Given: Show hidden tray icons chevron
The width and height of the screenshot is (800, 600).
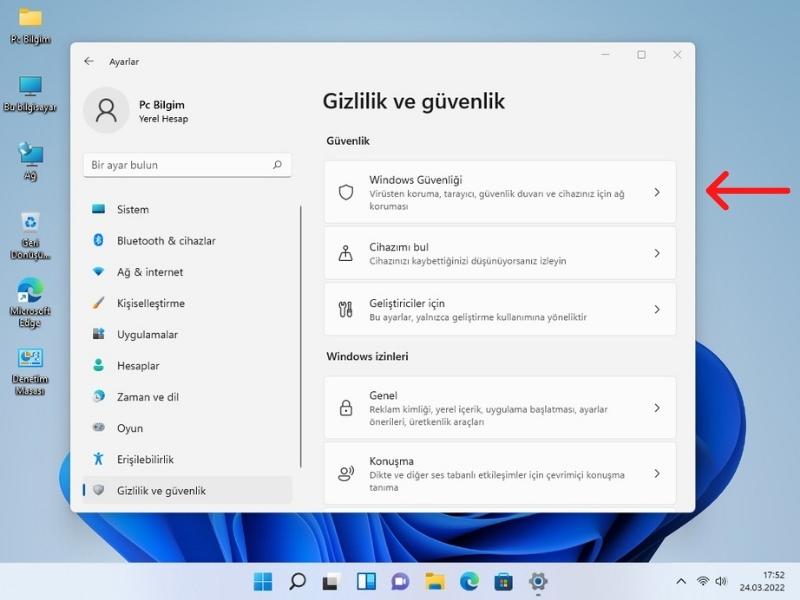Looking at the screenshot, I should [x=681, y=581].
